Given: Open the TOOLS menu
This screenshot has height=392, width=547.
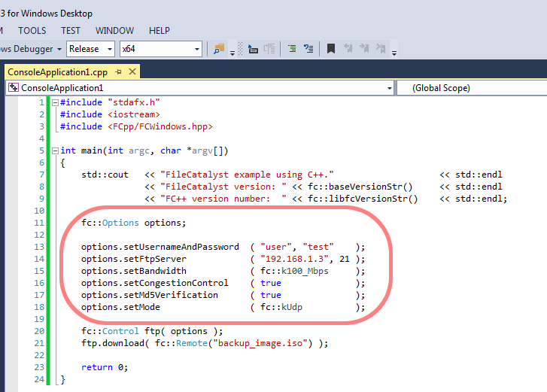Looking at the screenshot, I should pos(32,31).
